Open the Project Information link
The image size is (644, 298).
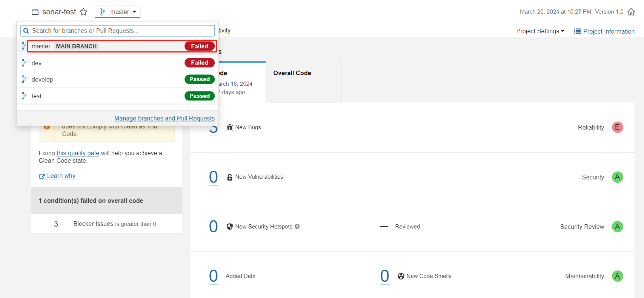coord(604,31)
